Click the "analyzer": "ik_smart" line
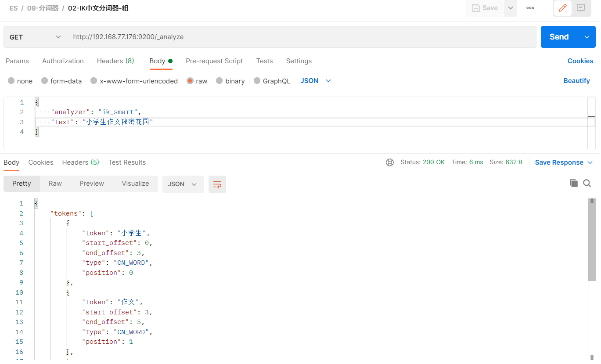 (x=96, y=112)
